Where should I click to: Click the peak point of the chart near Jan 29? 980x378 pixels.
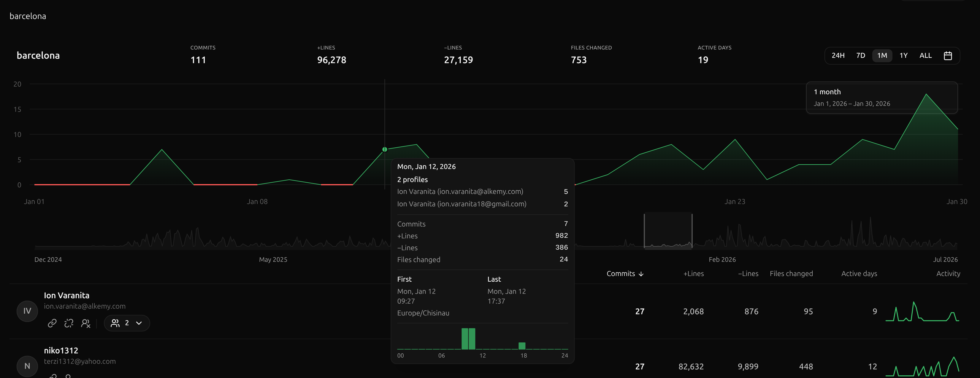click(x=926, y=94)
